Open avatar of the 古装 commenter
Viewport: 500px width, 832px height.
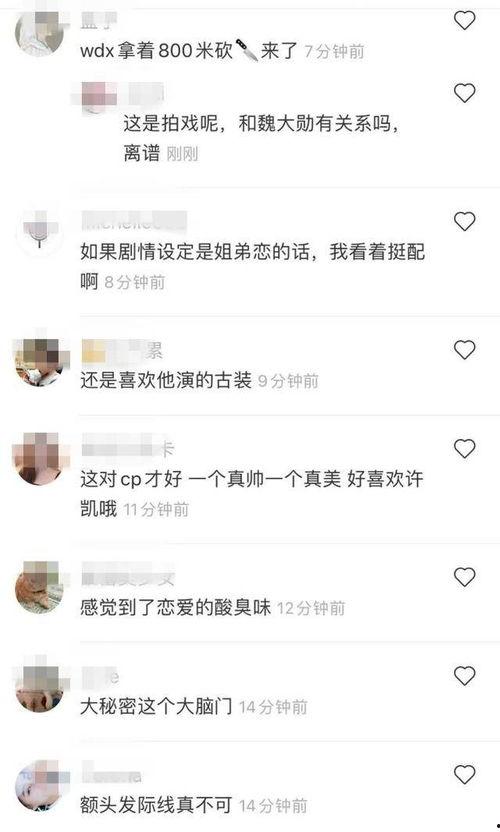pos(40,360)
